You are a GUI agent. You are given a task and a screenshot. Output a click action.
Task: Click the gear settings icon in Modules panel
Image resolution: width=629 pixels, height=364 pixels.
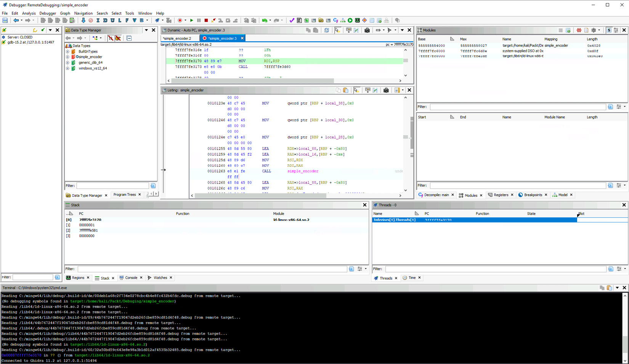click(594, 30)
